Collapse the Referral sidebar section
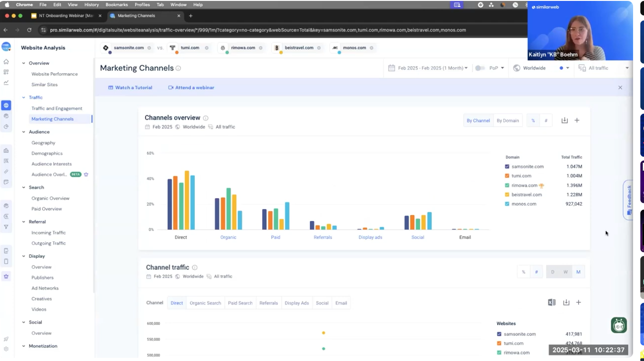 [x=24, y=222]
